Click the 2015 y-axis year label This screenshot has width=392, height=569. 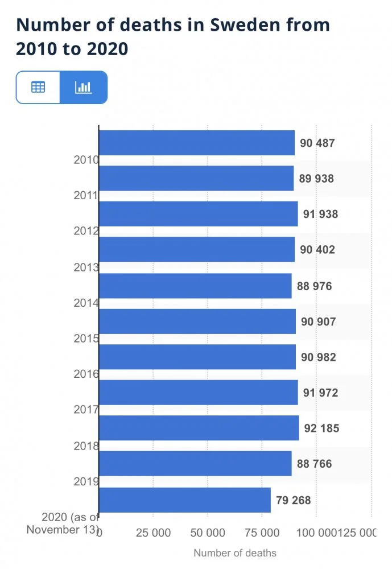[86, 339]
